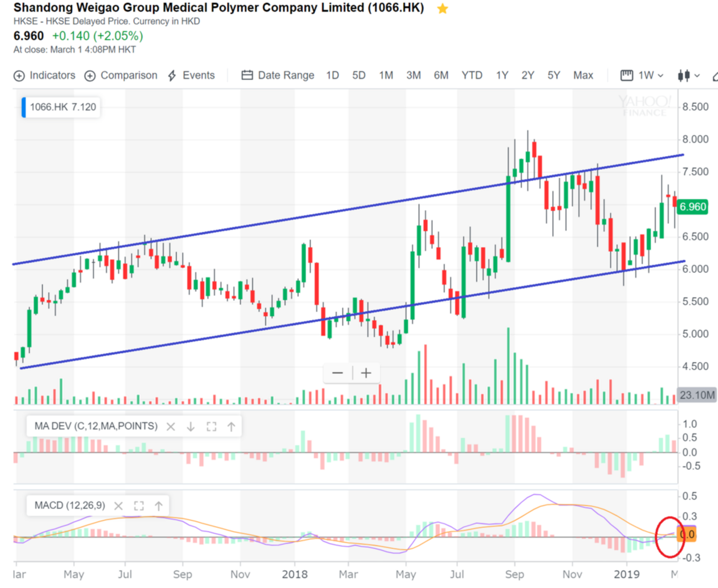
Task: Move the MA DEV panel down
Action: (191, 426)
